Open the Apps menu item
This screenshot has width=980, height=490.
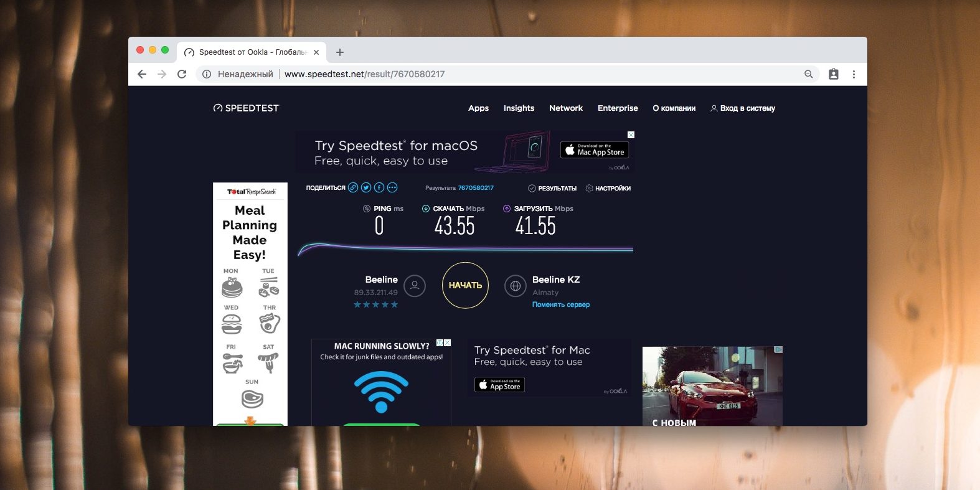coord(478,108)
